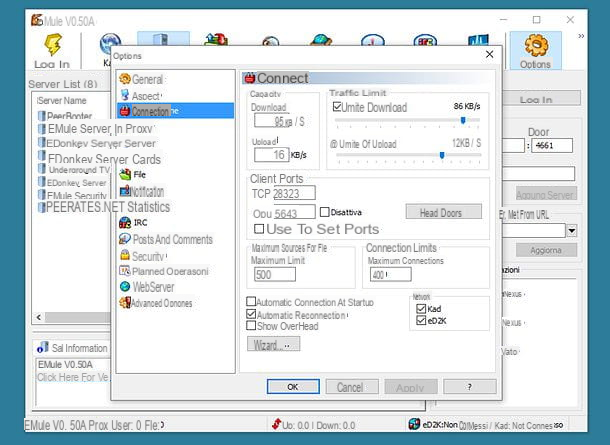This screenshot has width=610, height=445.
Task: Enable Automatic Connection At Startup
Action: (x=251, y=302)
